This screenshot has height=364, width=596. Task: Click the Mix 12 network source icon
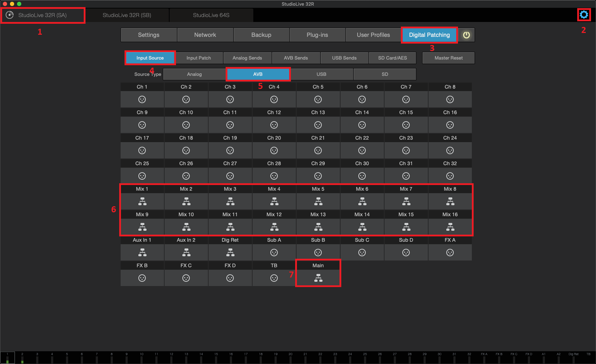274,227
